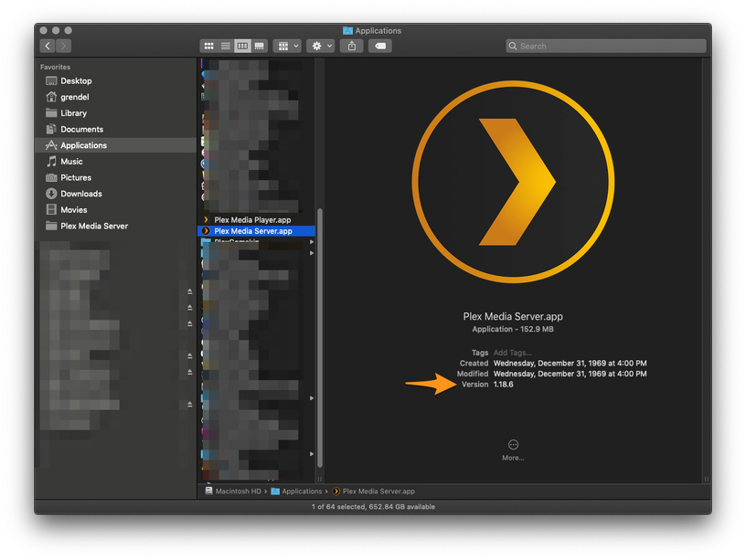Open Downloads in the sidebar
This screenshot has height=560, width=746.
pyautogui.click(x=115, y=194)
